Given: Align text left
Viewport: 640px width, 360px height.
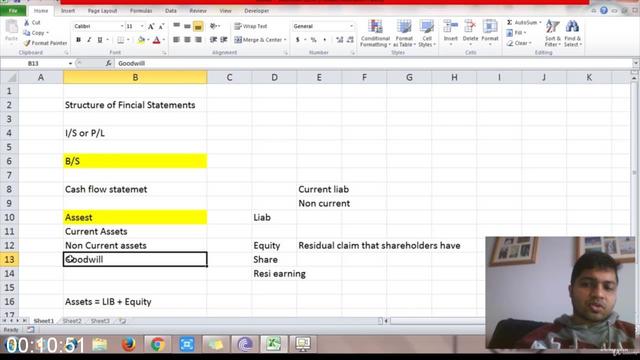Looking at the screenshot, I should [x=176, y=40].
